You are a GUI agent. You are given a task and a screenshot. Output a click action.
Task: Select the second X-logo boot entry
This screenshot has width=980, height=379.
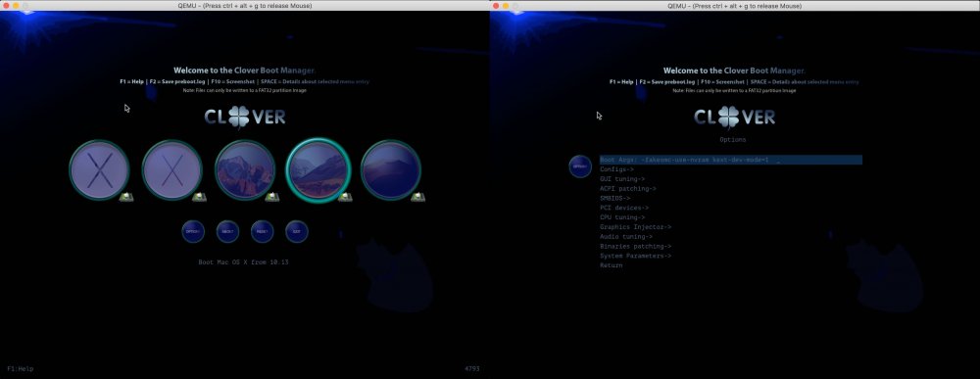[x=171, y=169]
